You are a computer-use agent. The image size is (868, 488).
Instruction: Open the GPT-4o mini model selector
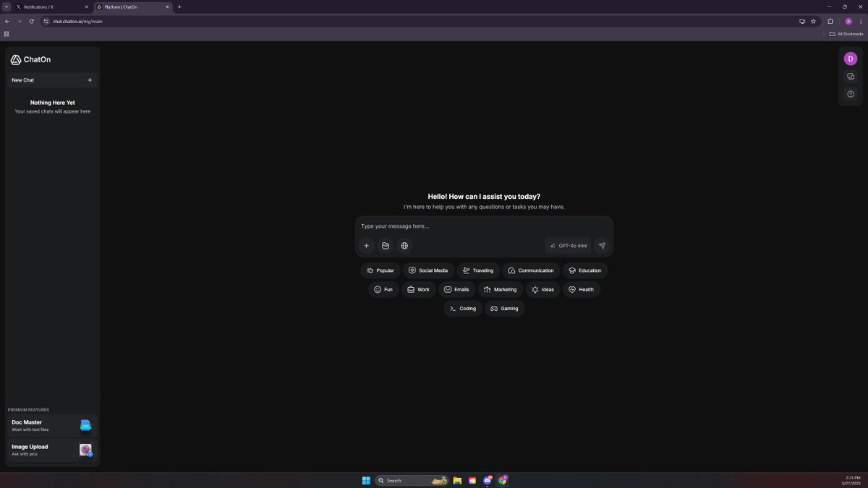click(569, 246)
